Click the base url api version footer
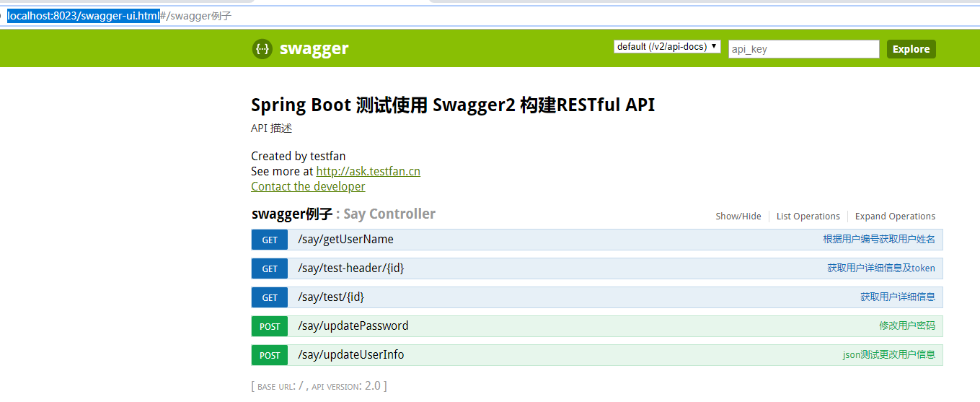This screenshot has width=980, height=402. coord(319,386)
